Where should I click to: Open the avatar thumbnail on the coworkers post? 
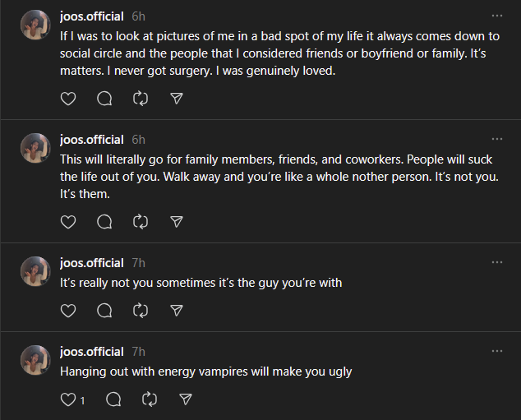coord(35,148)
